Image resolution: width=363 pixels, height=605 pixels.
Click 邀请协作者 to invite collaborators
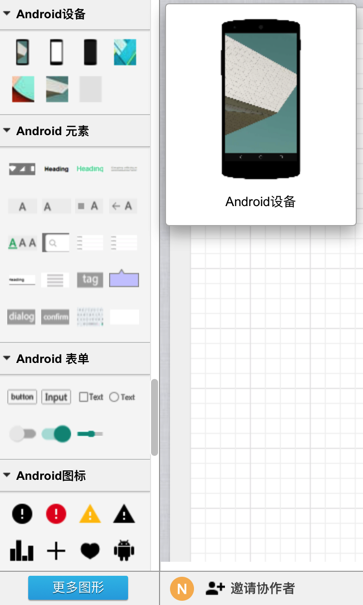click(x=250, y=588)
